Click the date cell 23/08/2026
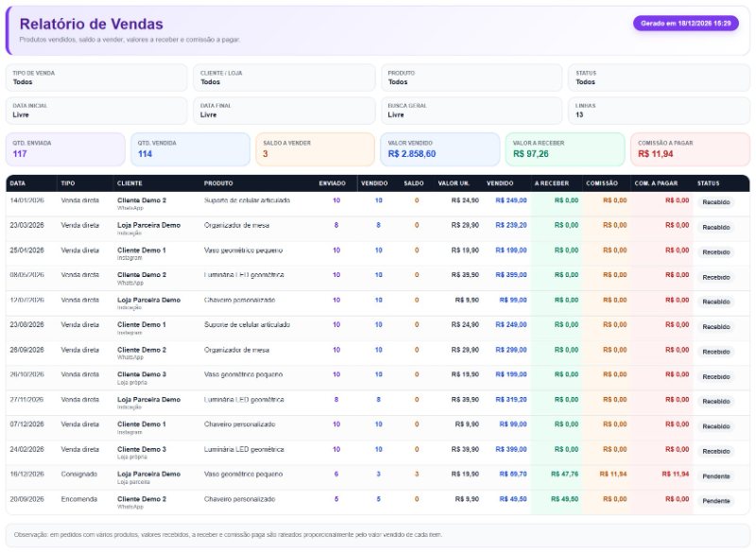 [27, 324]
